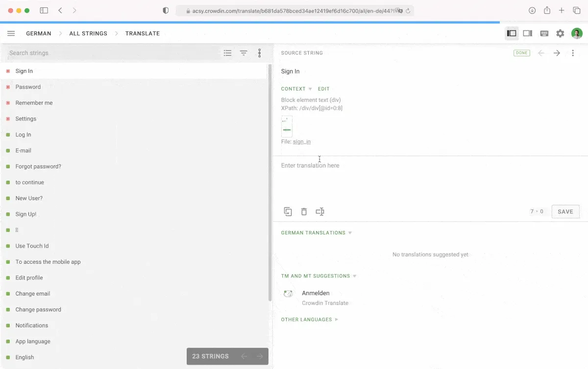Screen dimensions: 588x369
Task: Toggle the DONE status badge
Action: click(x=521, y=53)
